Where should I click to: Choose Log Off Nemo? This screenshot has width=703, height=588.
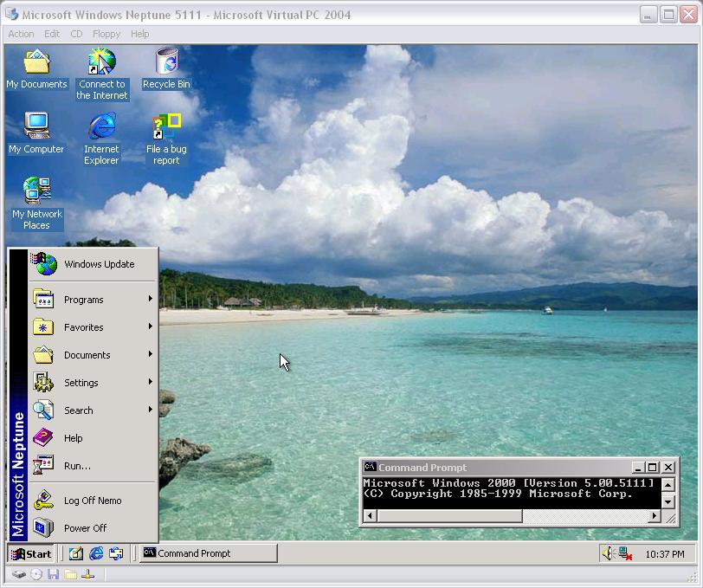93,500
